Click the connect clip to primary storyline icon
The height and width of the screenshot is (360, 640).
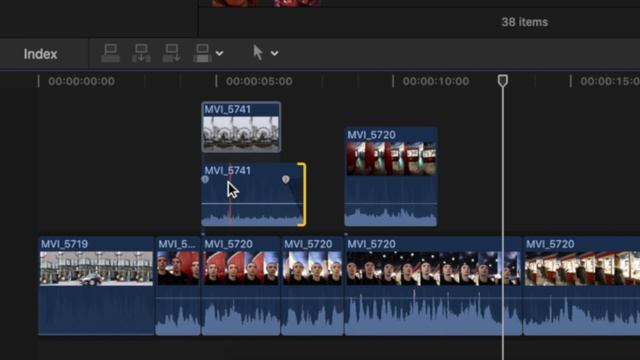(110, 53)
